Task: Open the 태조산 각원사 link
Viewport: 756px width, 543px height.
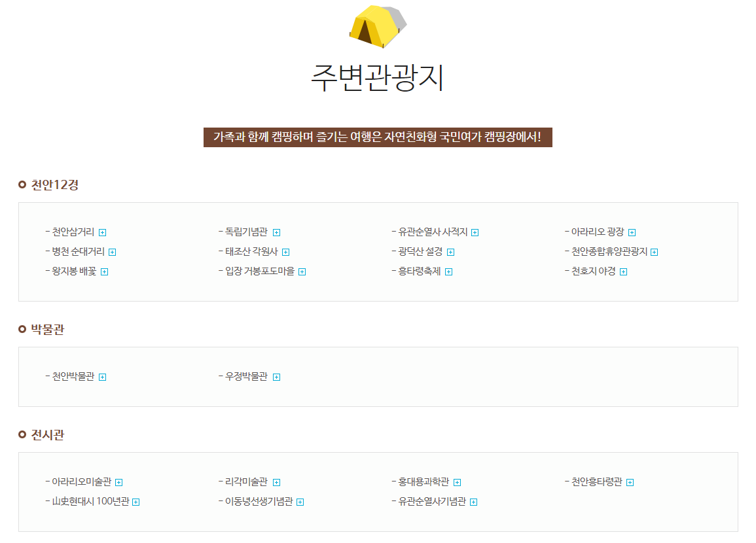Action: (x=254, y=251)
